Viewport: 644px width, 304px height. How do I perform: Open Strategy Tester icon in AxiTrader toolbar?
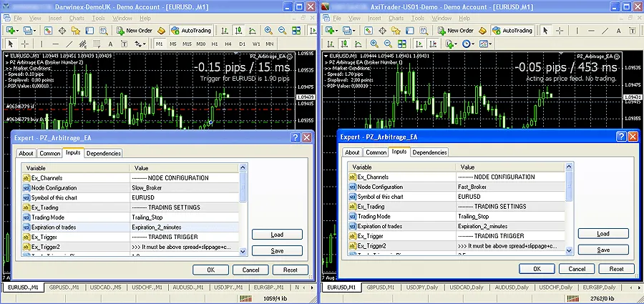click(424, 30)
